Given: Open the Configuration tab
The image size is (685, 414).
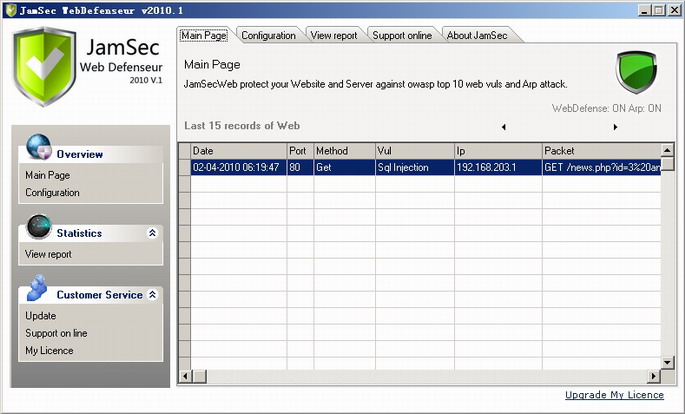Looking at the screenshot, I should [x=268, y=35].
